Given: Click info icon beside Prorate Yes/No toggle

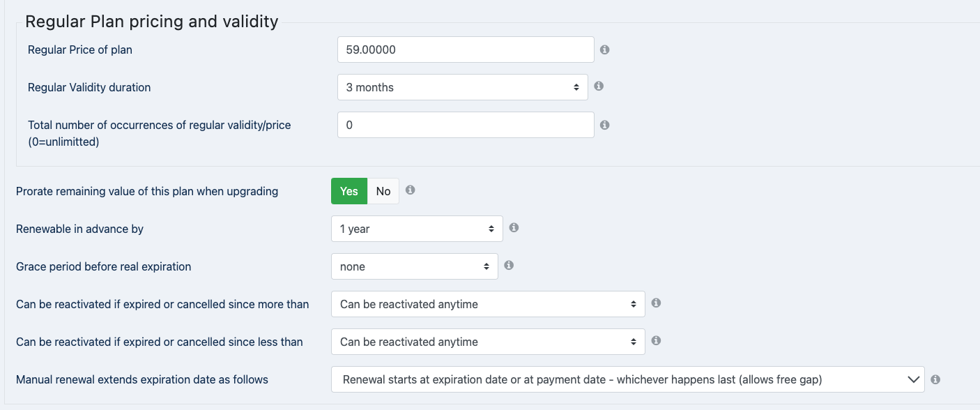Looking at the screenshot, I should (411, 190).
